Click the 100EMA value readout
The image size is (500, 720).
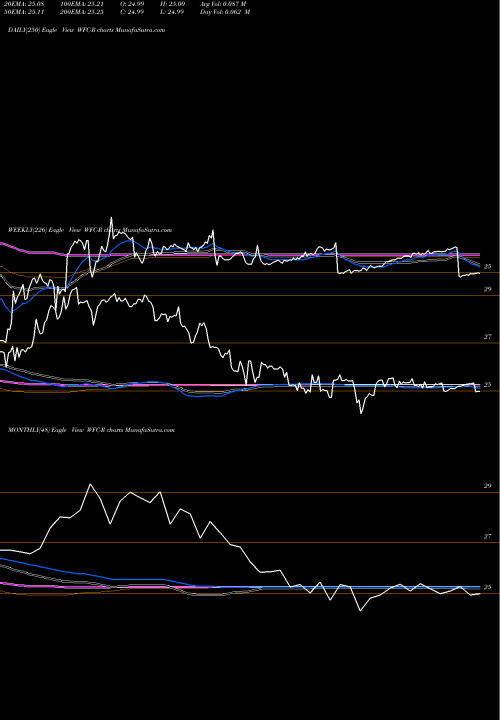84,4
